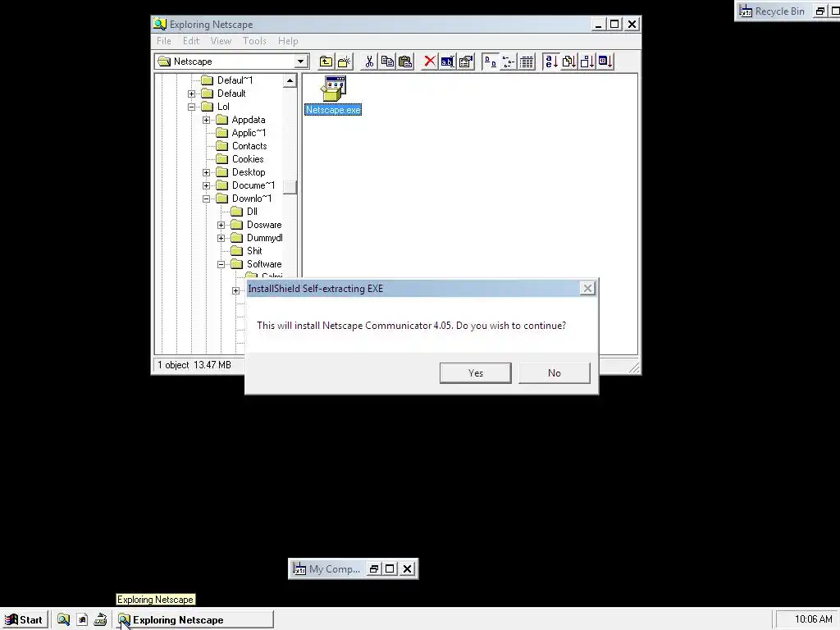The image size is (840, 630).
Task: Click the 10:06 AM taskbar clock
Action: click(x=813, y=619)
